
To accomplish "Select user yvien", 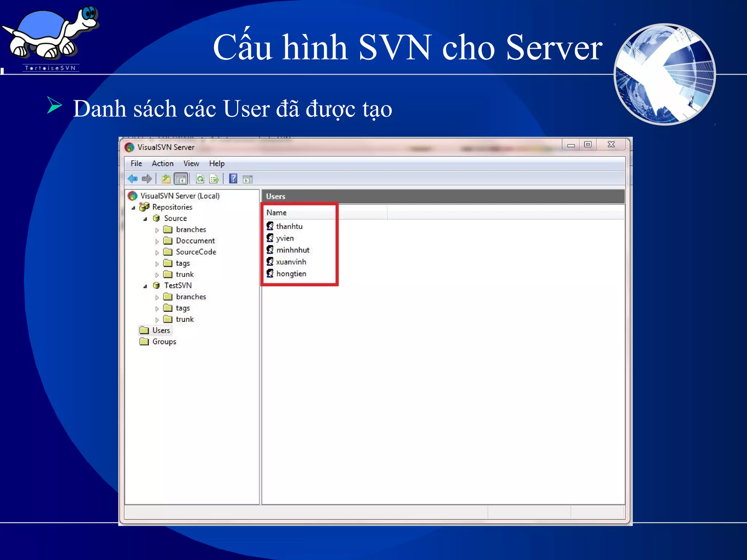I will [x=285, y=238].
